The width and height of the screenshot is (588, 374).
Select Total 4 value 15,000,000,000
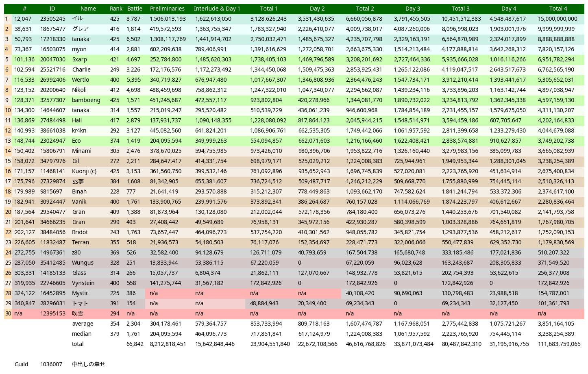pos(558,19)
